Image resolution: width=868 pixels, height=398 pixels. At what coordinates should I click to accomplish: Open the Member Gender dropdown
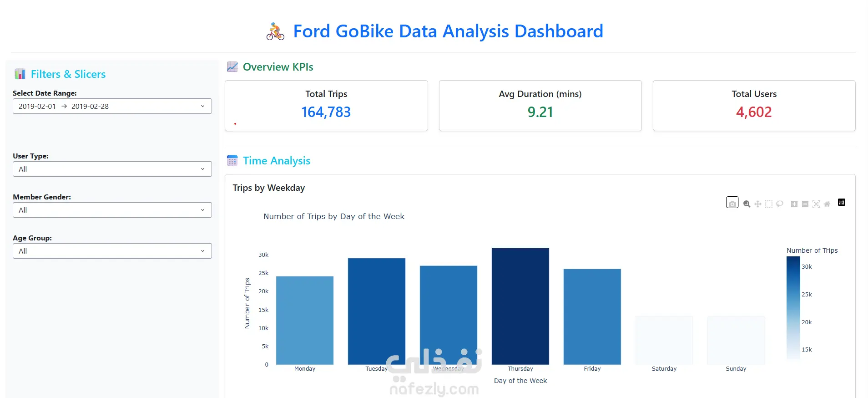click(x=112, y=210)
